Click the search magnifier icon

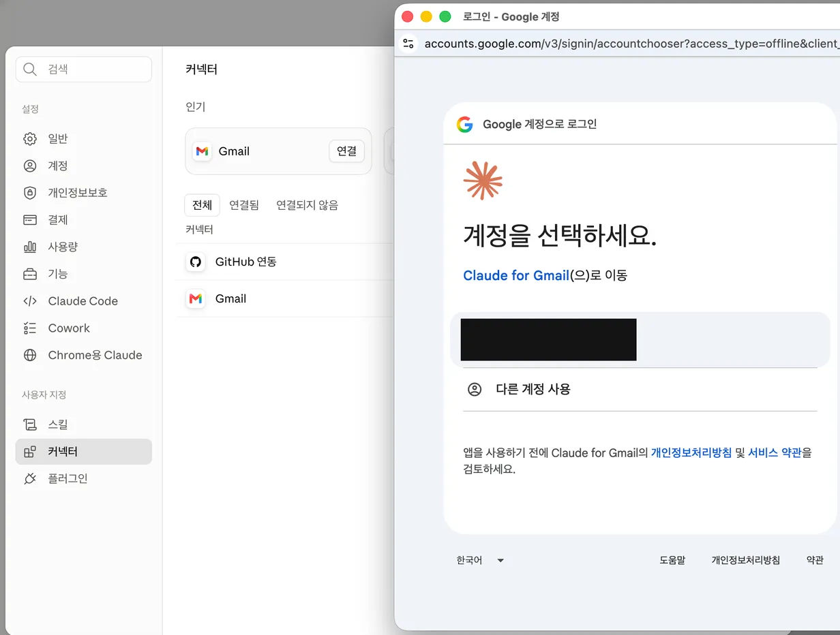[30, 69]
